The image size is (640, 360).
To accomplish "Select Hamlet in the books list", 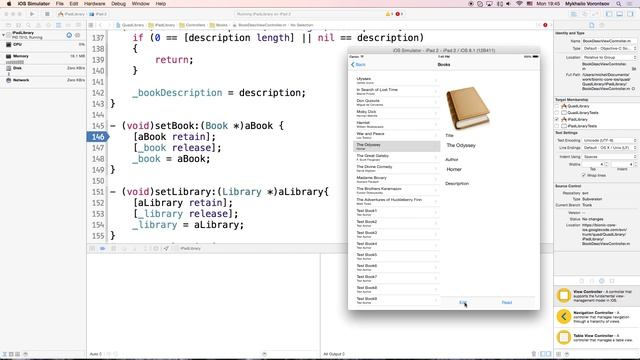I will [x=396, y=124].
